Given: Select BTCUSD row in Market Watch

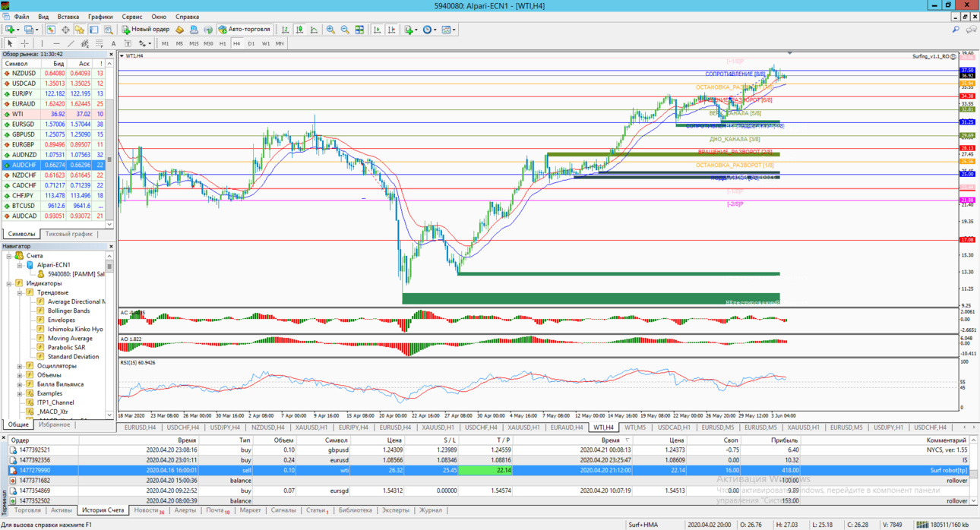Looking at the screenshot, I should (x=53, y=206).
